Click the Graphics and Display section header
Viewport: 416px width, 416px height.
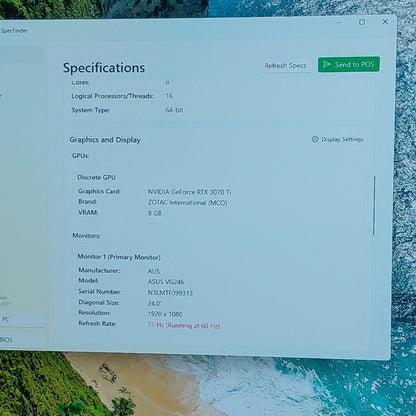pos(105,140)
